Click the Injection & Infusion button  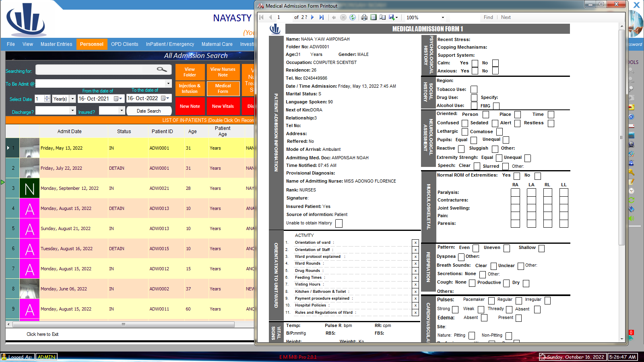[190, 88]
